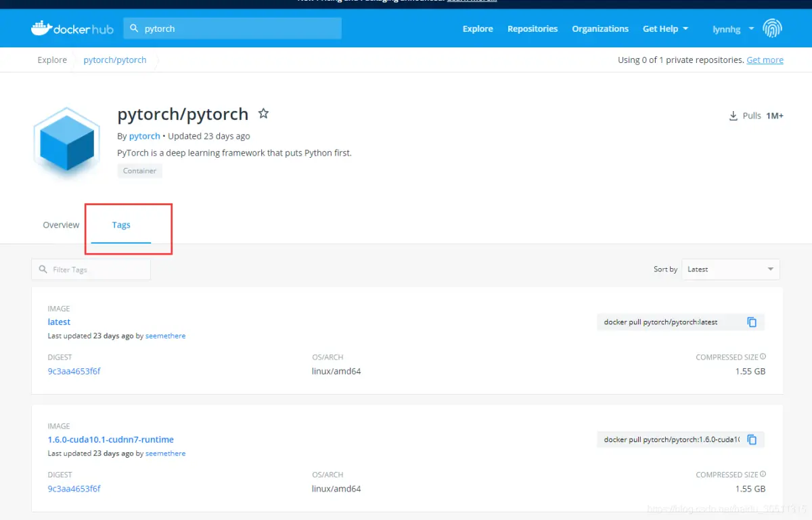Open the lynnhg account dropdown
This screenshot has width=812, height=520.
coord(733,29)
